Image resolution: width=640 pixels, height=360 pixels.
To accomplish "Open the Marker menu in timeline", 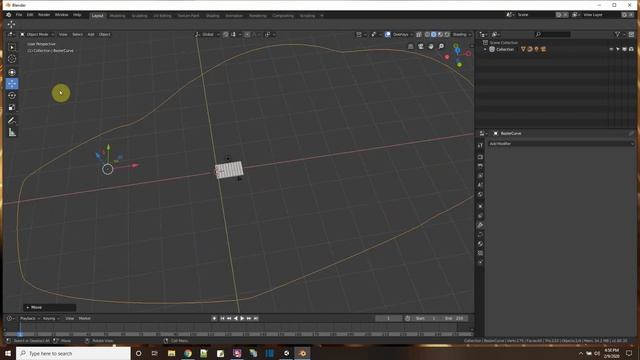I will click(x=84, y=318).
